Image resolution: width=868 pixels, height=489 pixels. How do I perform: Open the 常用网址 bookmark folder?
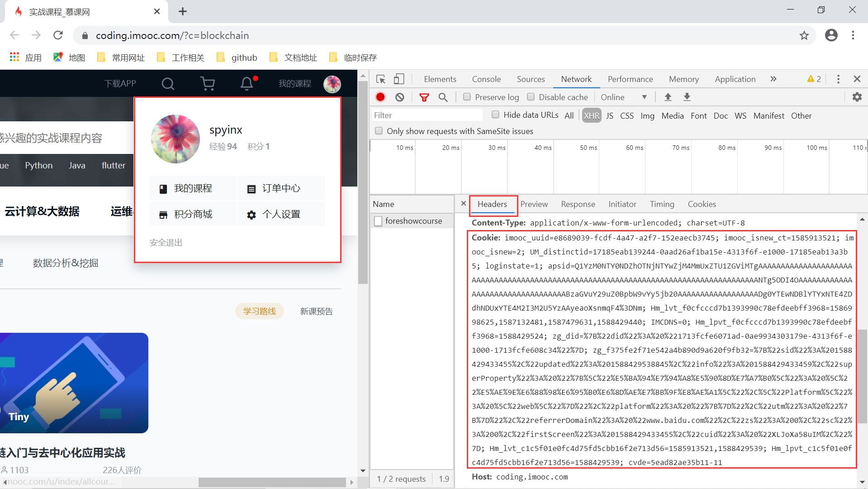[121, 58]
